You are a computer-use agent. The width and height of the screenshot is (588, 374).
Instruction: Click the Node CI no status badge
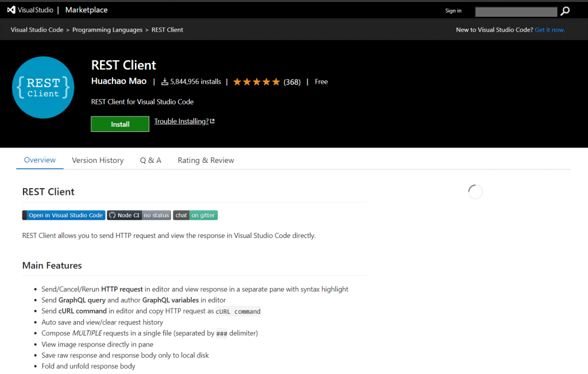(139, 215)
